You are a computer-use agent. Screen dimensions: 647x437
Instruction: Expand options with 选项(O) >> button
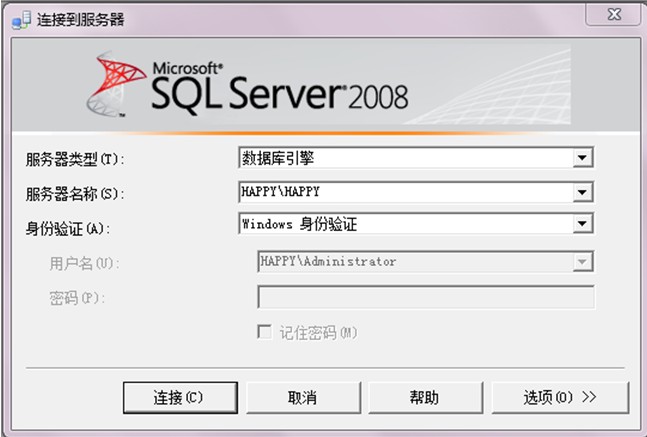pyautogui.click(x=560, y=397)
